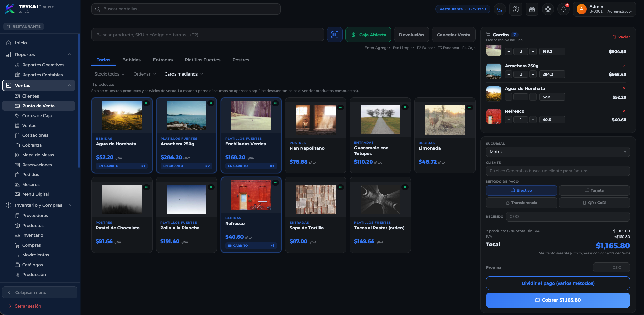The height and width of the screenshot is (315, 644).
Task: Decrease Refresco quantity with minus button
Action: click(x=509, y=120)
